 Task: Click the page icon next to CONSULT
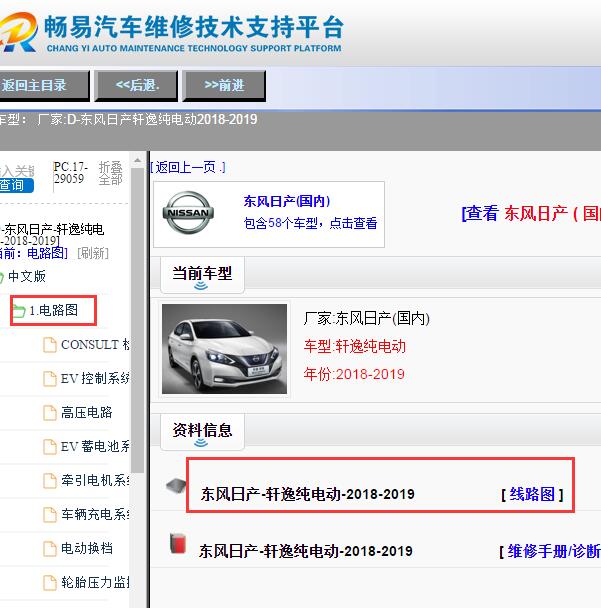(x=50, y=345)
